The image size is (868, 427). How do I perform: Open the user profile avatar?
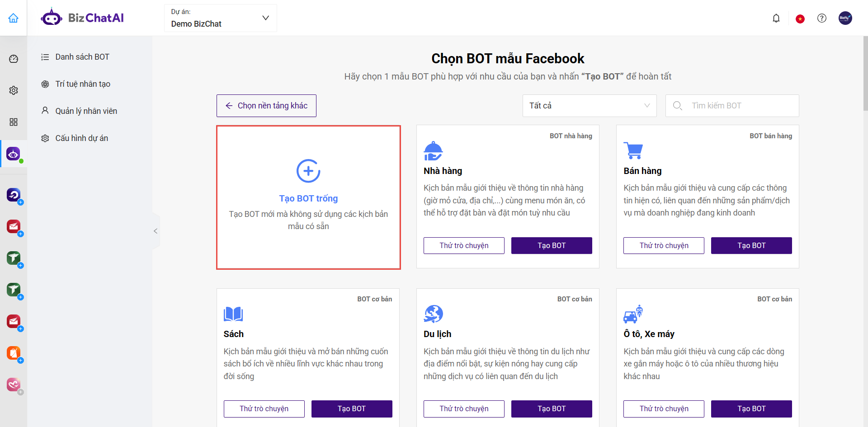tap(845, 18)
